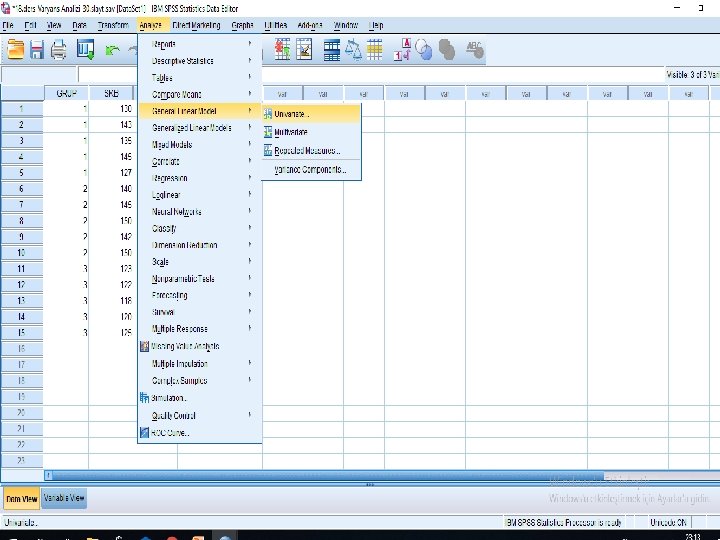The width and height of the screenshot is (720, 540).
Task: Choose Univariate in the General Linear Model submenu
Action: click(x=311, y=114)
